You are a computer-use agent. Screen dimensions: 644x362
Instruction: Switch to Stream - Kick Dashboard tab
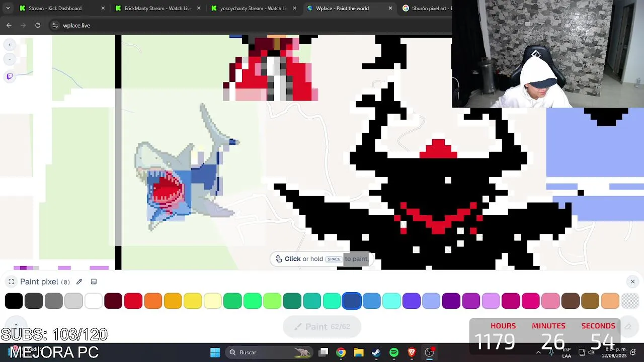tap(62, 8)
